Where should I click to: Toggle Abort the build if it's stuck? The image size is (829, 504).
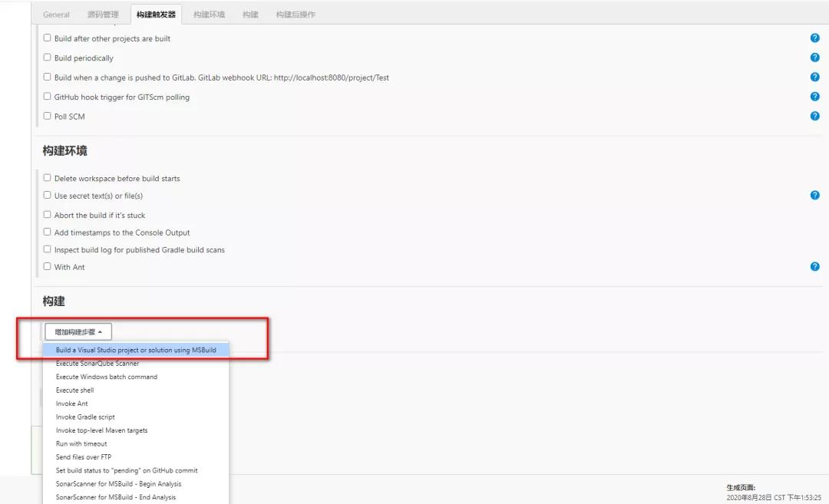pyautogui.click(x=48, y=215)
